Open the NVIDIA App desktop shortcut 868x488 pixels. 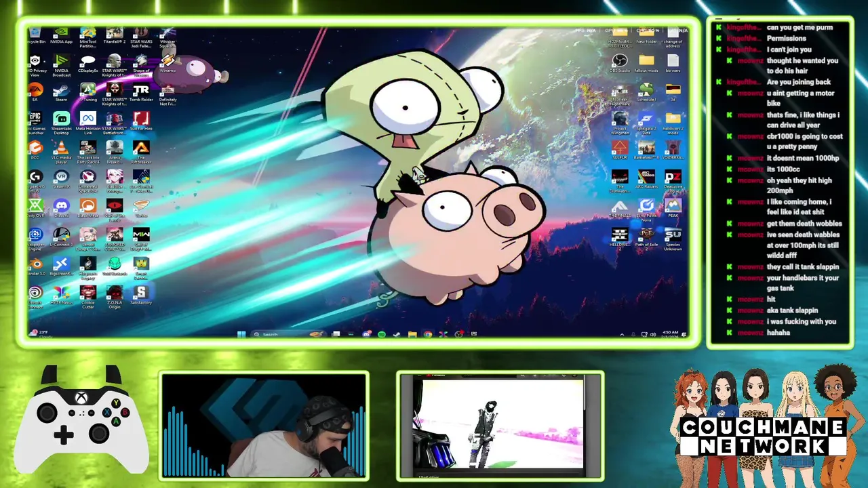[61, 35]
